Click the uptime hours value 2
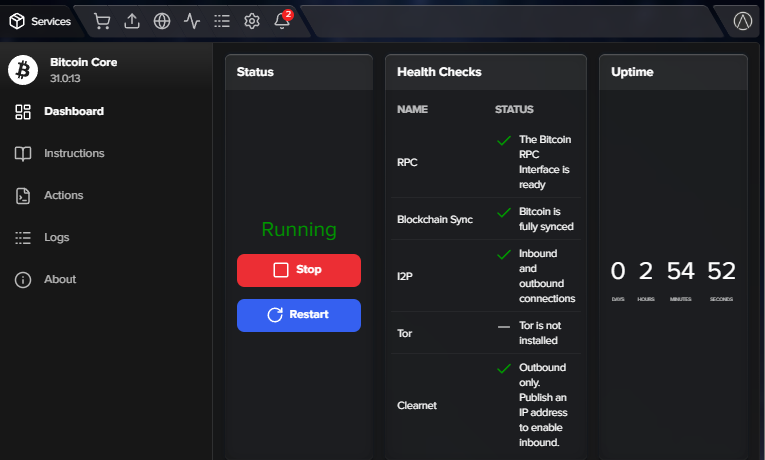 click(x=645, y=271)
